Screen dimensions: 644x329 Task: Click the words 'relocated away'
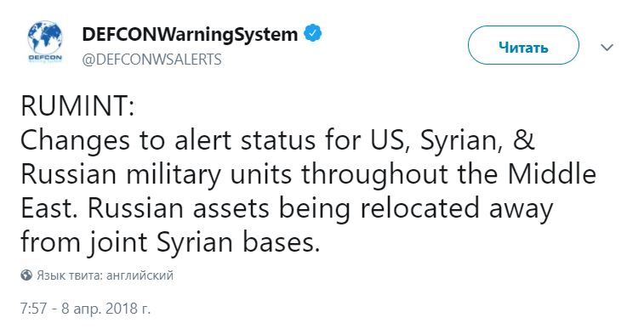click(x=457, y=209)
